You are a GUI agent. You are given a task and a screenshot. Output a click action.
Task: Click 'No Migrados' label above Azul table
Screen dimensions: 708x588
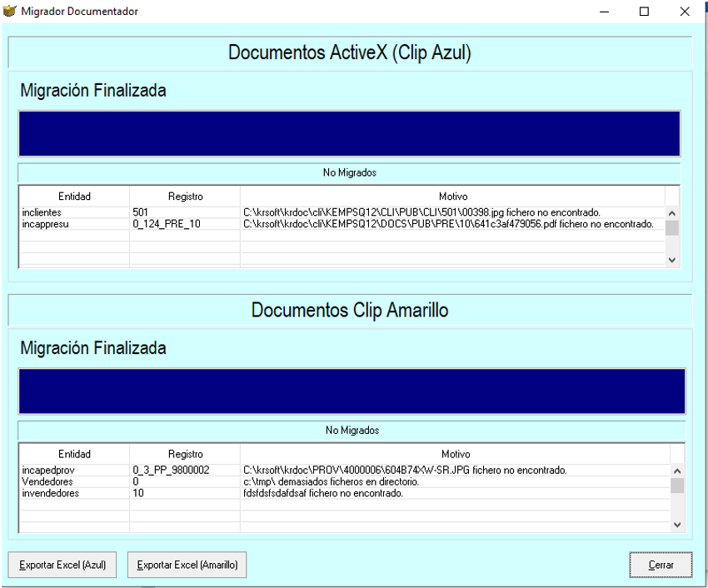click(x=350, y=172)
